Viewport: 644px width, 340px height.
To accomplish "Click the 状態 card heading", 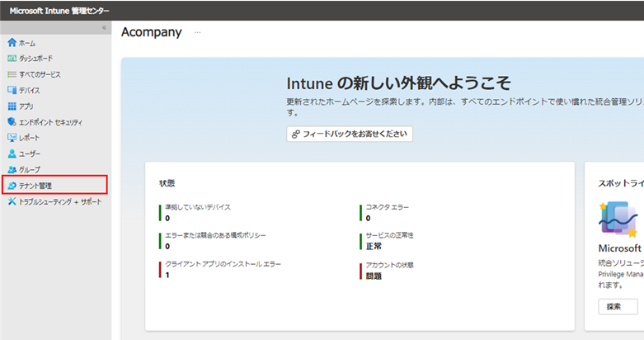I will (x=167, y=183).
